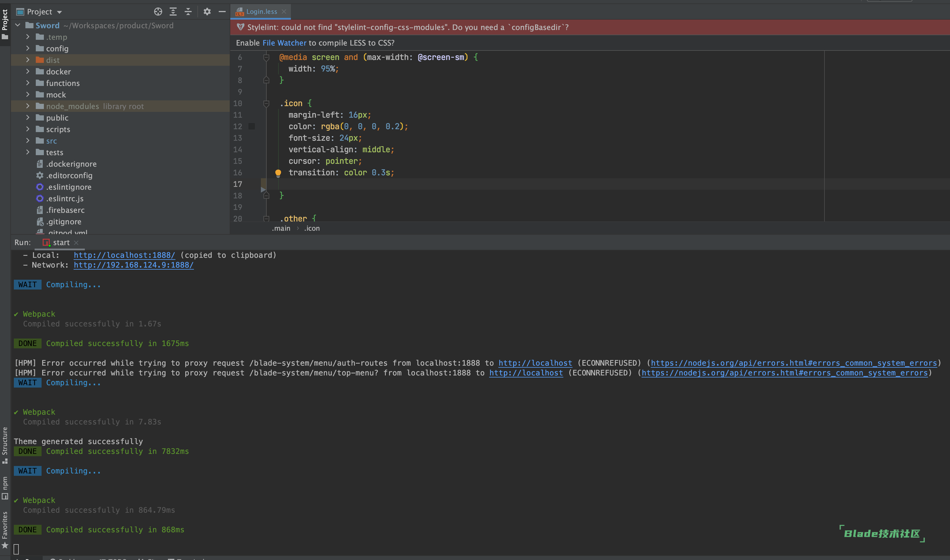Click the File Watcher link

pyautogui.click(x=284, y=43)
